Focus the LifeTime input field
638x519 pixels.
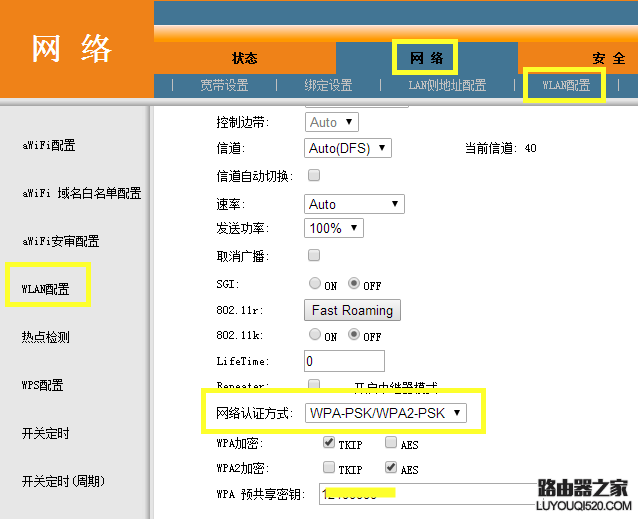[344, 361]
